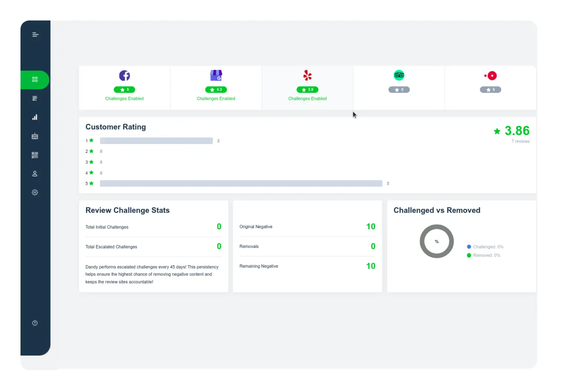Click the Challenged vs Removed donut chart
Image resolution: width=565 pixels, height=392 pixels.
(437, 241)
